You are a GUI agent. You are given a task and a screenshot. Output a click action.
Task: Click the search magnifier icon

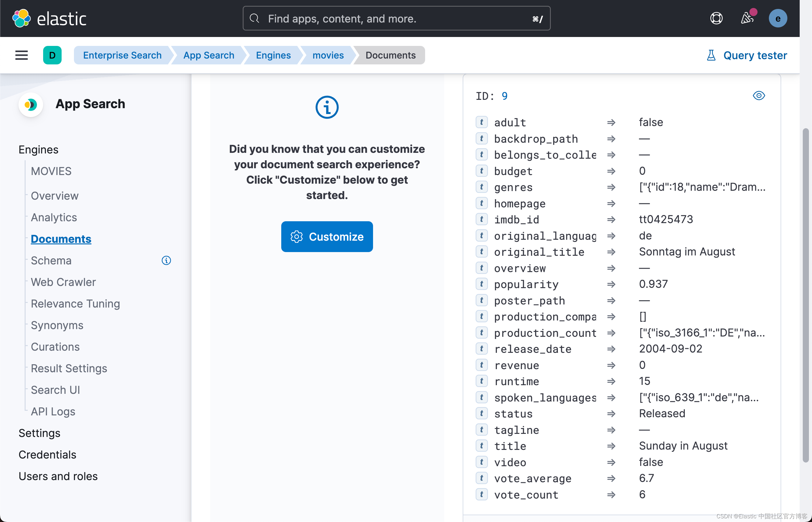coord(254,18)
